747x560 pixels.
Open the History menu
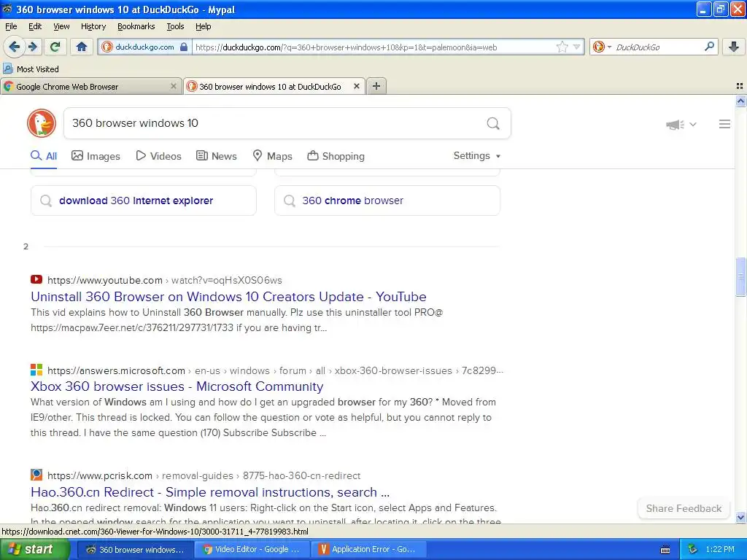pos(93,26)
